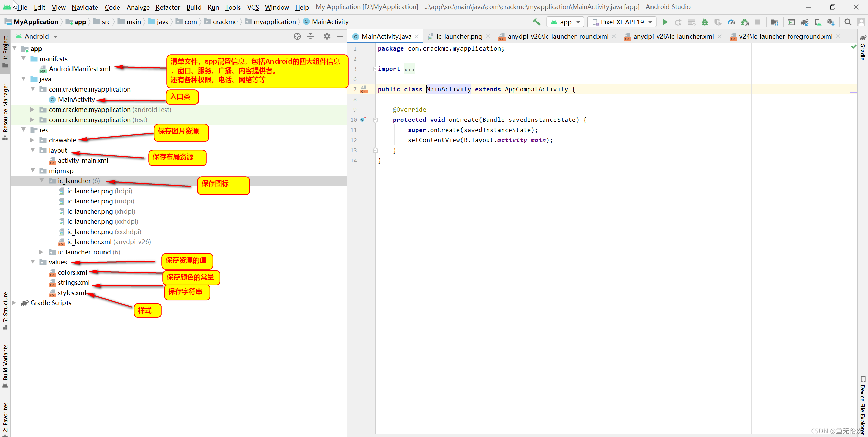Click the green checkmark inspection indicator
Image resolution: width=868 pixels, height=437 pixels.
(x=854, y=47)
